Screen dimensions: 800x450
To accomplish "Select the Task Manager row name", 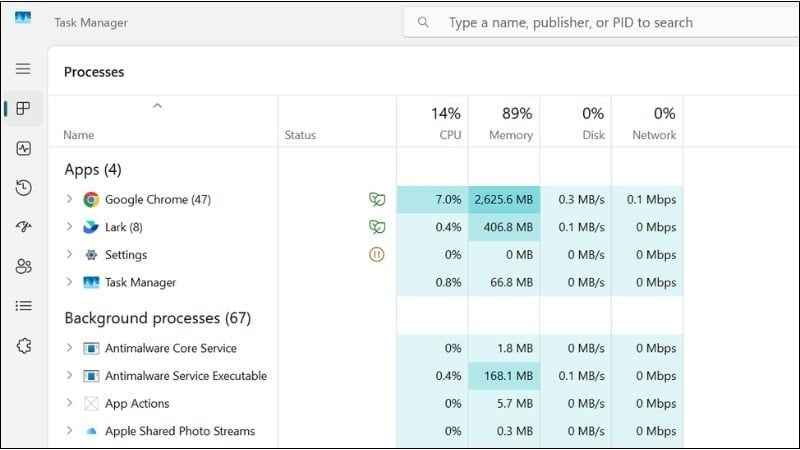I will pyautogui.click(x=140, y=282).
